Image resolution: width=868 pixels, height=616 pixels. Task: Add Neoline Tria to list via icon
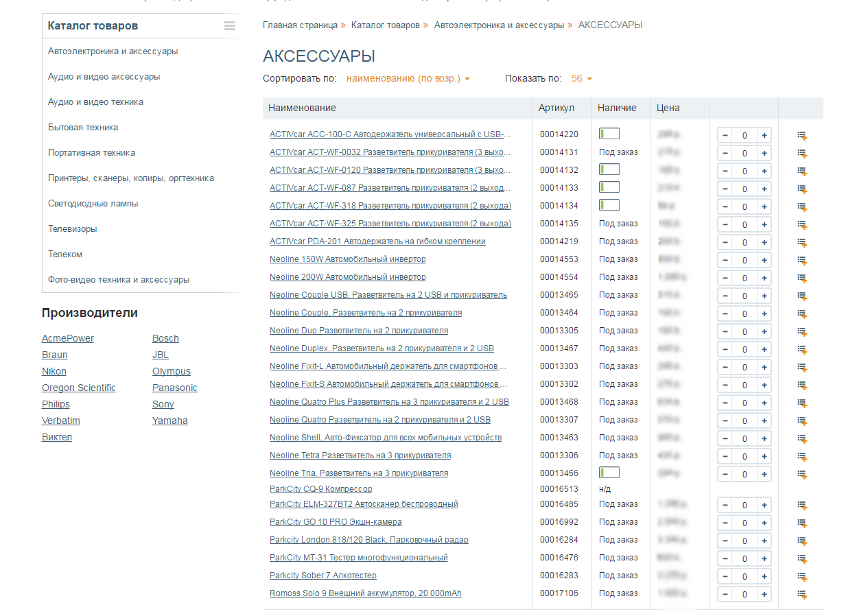[802, 475]
